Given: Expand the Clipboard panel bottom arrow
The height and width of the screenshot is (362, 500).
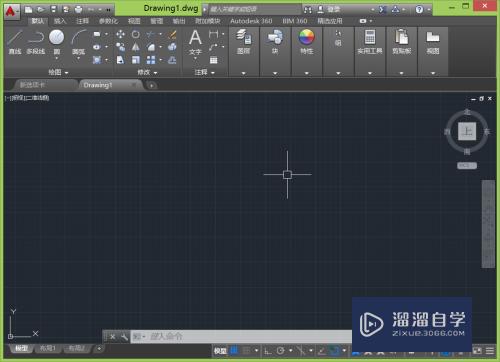Looking at the screenshot, I should tap(402, 73).
